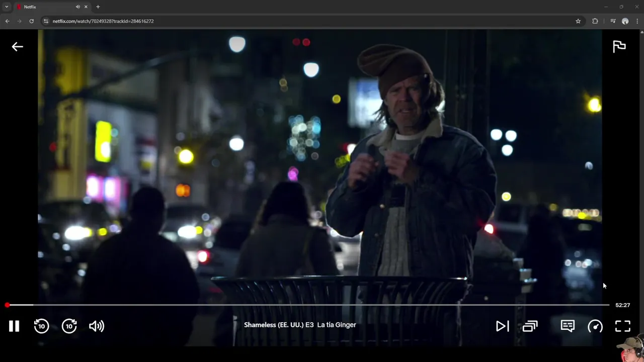The height and width of the screenshot is (362, 644).
Task: Skip forward 10 seconds
Action: click(69, 326)
